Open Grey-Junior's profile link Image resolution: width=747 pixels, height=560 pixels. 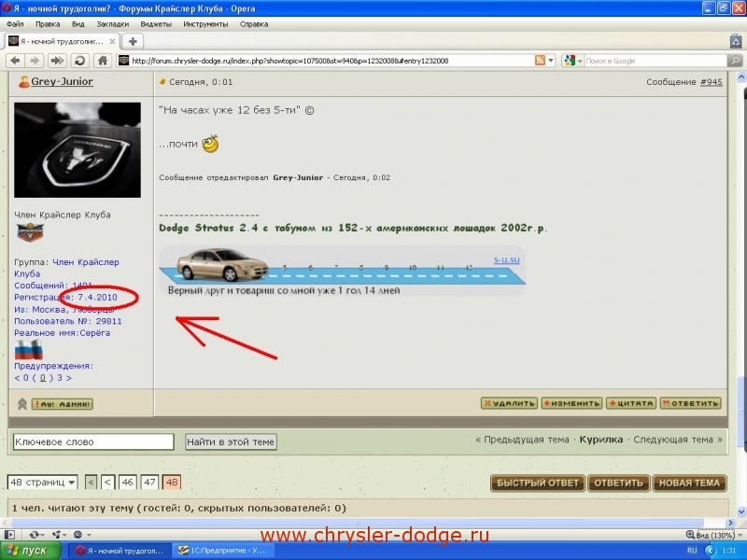pyautogui.click(x=62, y=81)
